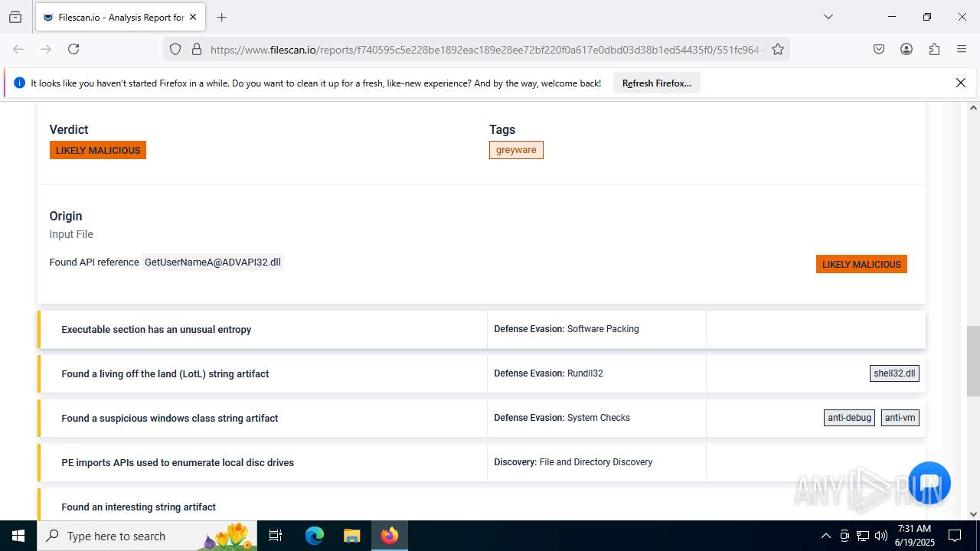
Task: Open Task View in the taskbar
Action: click(276, 536)
